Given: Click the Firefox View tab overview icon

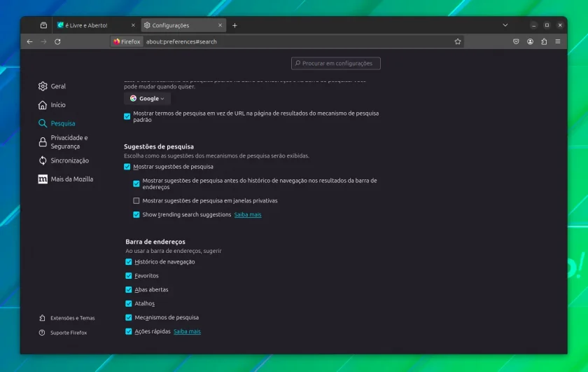Looking at the screenshot, I should click(43, 25).
